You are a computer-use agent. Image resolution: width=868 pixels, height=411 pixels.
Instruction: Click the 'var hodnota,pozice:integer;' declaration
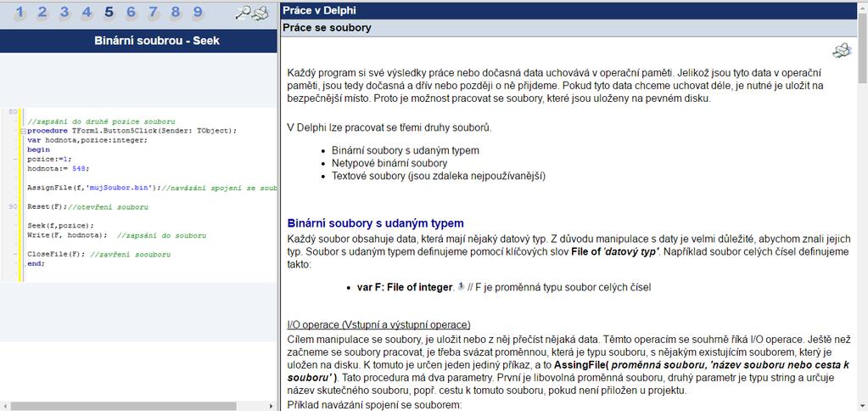(87, 140)
